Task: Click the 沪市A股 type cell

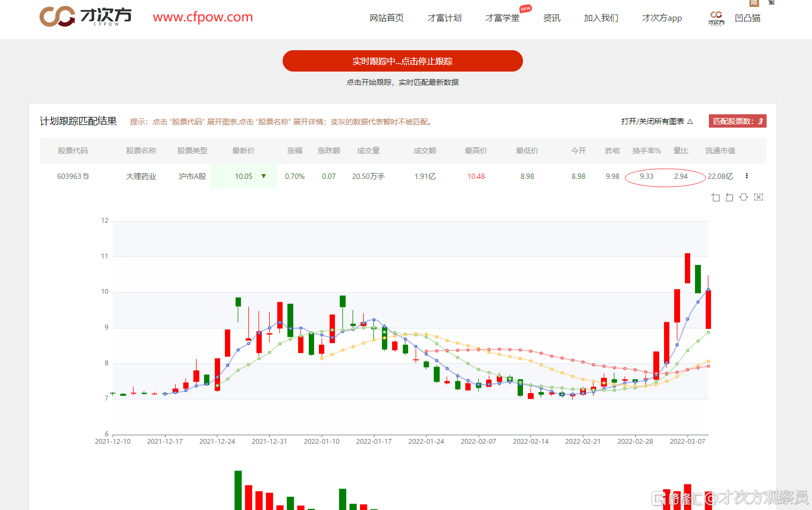Action: pos(192,176)
